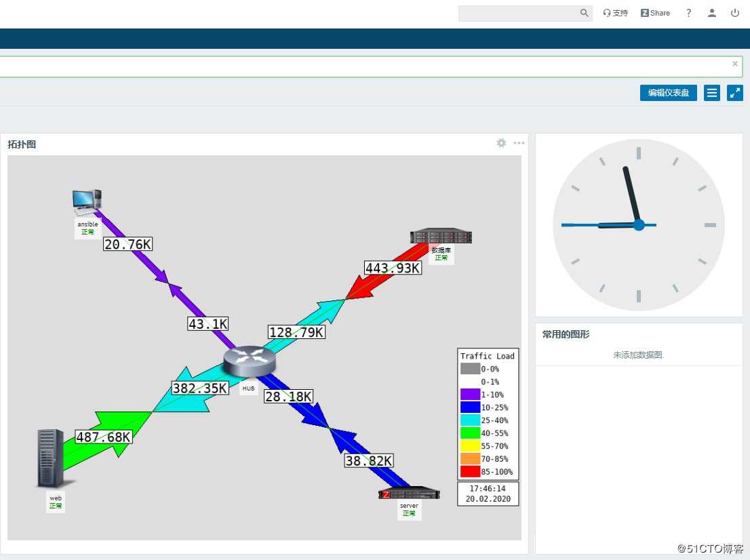The width and height of the screenshot is (750, 560).
Task: Click the search magnifier icon
Action: [584, 13]
